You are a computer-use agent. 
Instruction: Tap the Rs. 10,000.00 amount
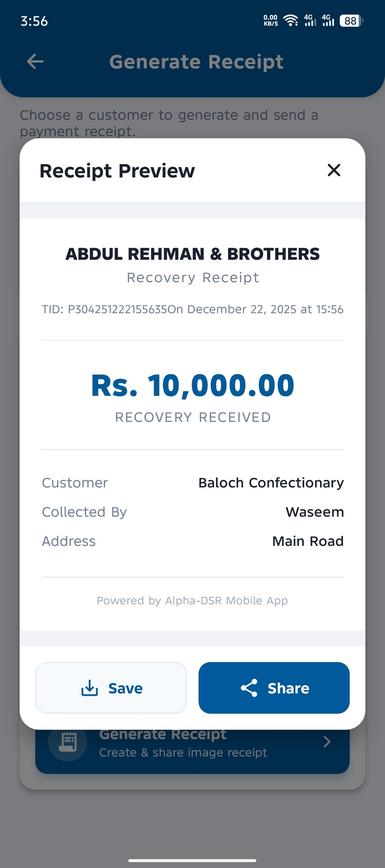click(192, 386)
